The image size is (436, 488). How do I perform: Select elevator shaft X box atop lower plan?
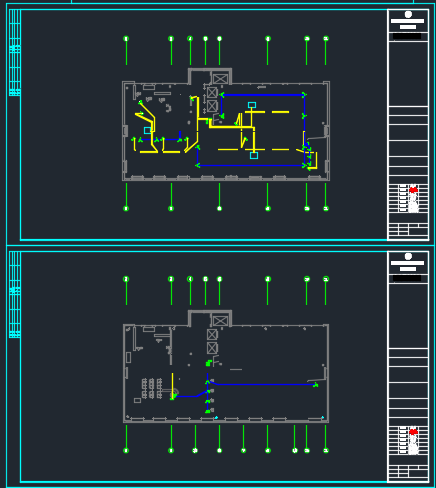[220, 321]
